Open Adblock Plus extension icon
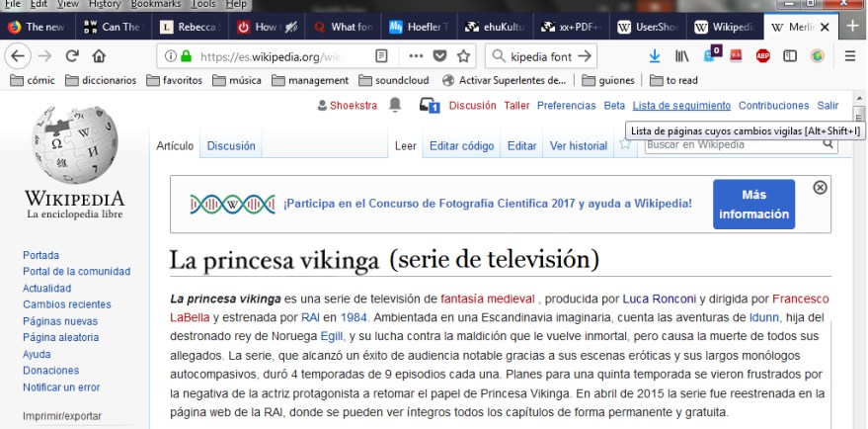868x429 pixels. coord(762,56)
